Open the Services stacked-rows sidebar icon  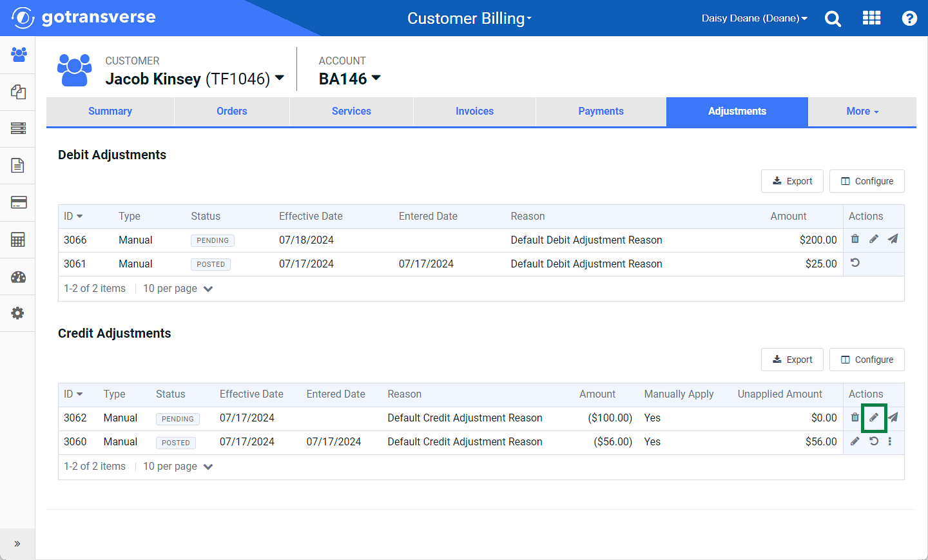[x=18, y=128]
